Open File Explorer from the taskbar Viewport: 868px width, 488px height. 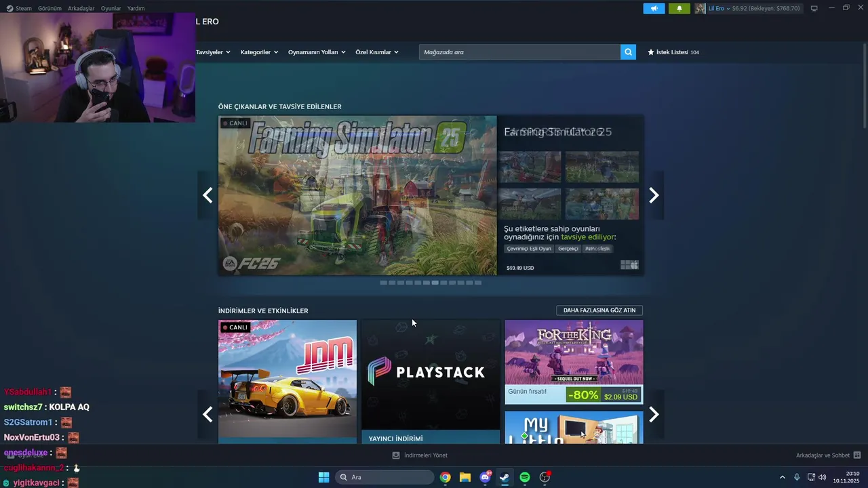click(465, 477)
